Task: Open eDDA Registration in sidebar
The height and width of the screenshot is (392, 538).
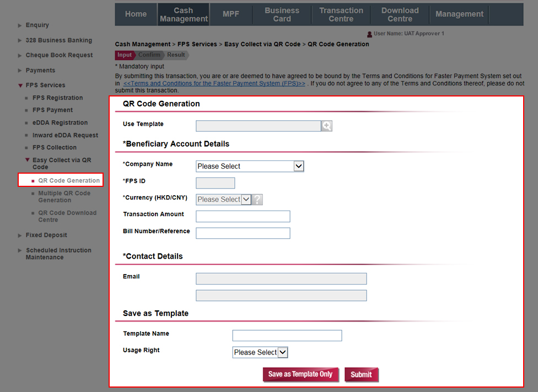Action: pos(60,123)
